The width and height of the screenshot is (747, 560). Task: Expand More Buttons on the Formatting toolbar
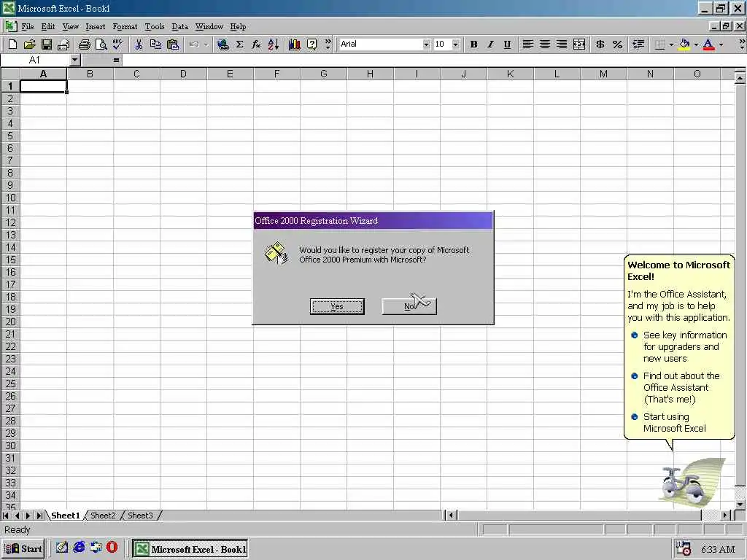[742, 44]
